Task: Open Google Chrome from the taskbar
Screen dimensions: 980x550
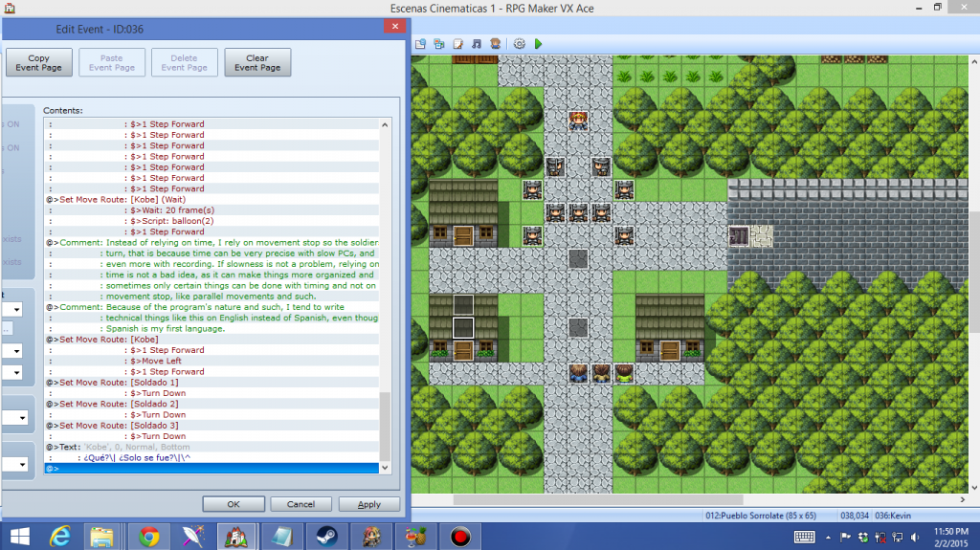Action: pos(148,536)
